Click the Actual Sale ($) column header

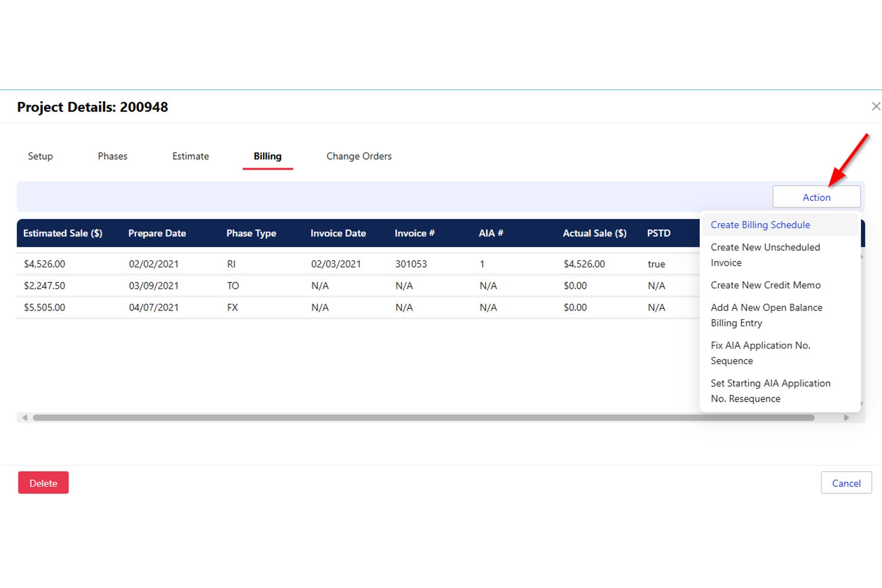click(x=595, y=234)
